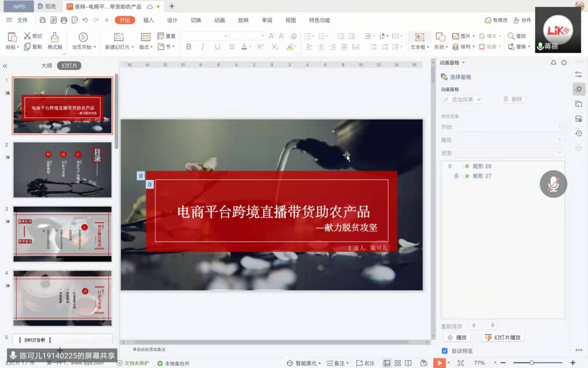
Task: Click the Bold formatting icon
Action: [x=189, y=47]
